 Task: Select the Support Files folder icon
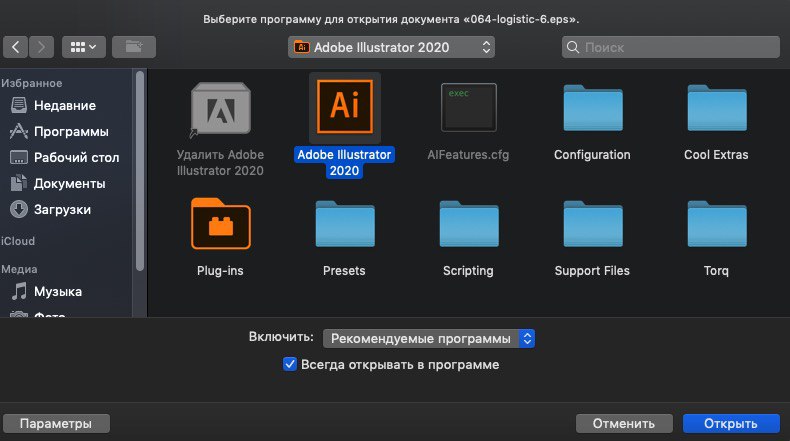click(592, 224)
